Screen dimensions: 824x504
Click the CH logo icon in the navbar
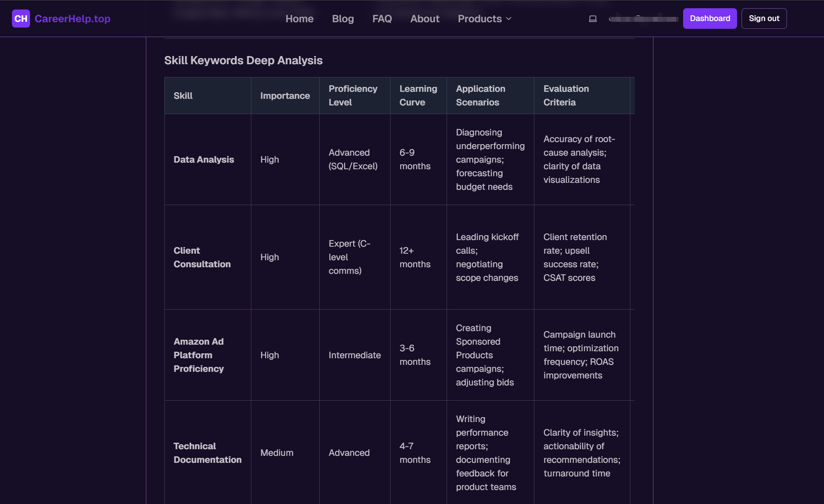pyautogui.click(x=21, y=19)
